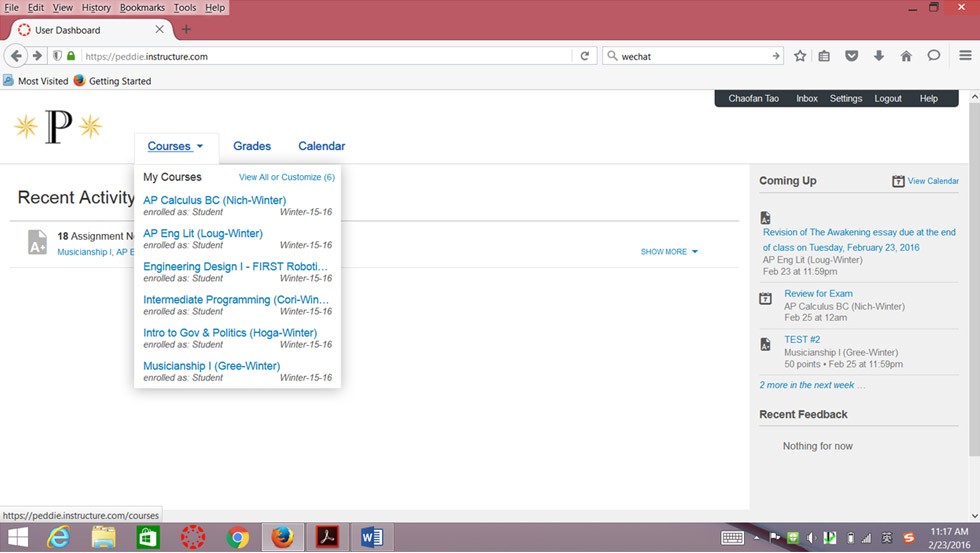Open the Firefox hamburger menu
Viewport: 980px width, 553px height.
[x=965, y=56]
